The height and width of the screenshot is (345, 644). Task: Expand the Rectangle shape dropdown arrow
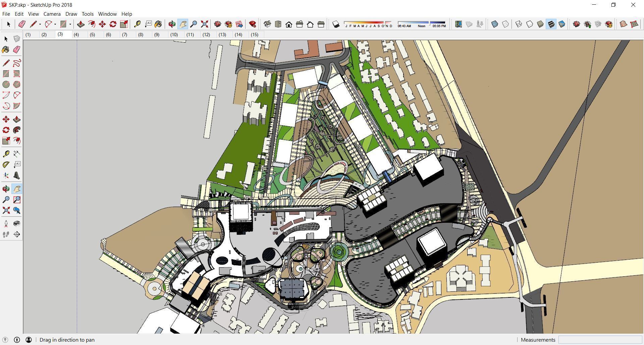pos(70,24)
